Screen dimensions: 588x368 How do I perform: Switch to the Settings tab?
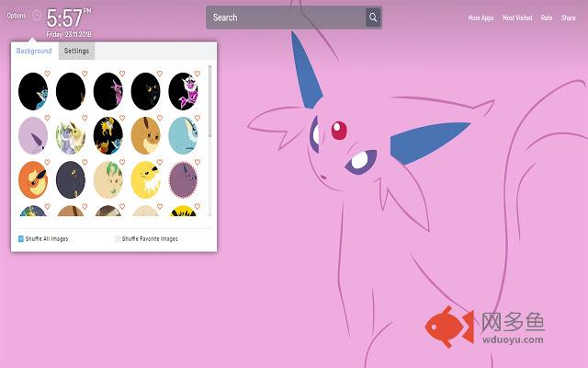pos(76,51)
